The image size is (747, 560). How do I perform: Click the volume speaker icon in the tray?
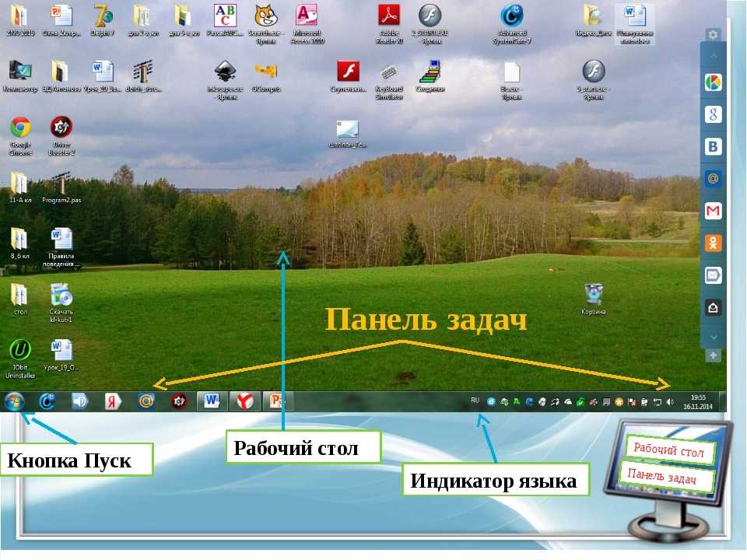tap(670, 402)
